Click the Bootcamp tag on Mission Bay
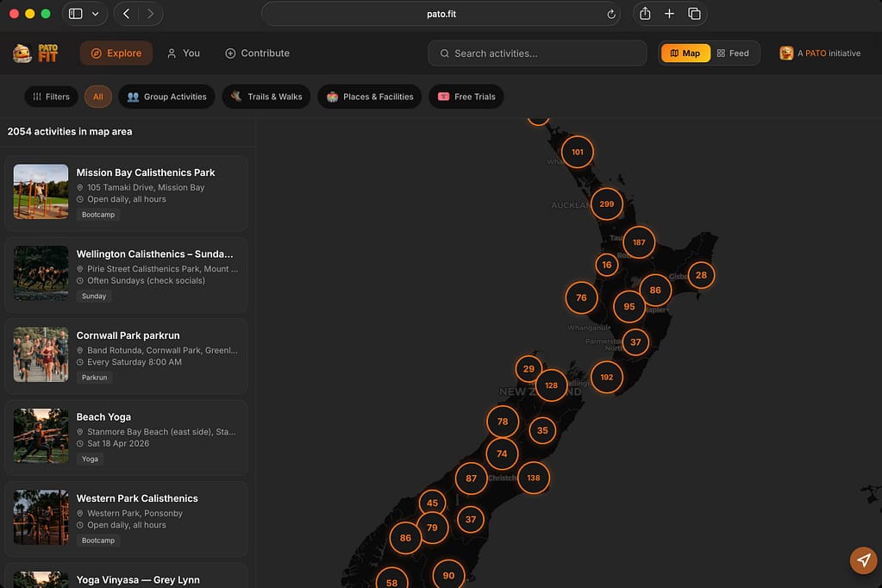Image resolution: width=882 pixels, height=588 pixels. [x=98, y=215]
